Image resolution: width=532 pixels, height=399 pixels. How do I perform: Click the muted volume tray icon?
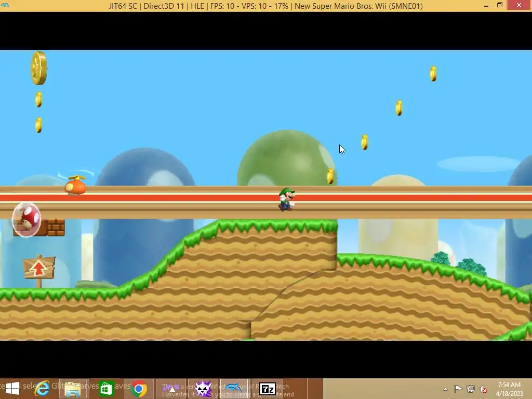(483, 389)
